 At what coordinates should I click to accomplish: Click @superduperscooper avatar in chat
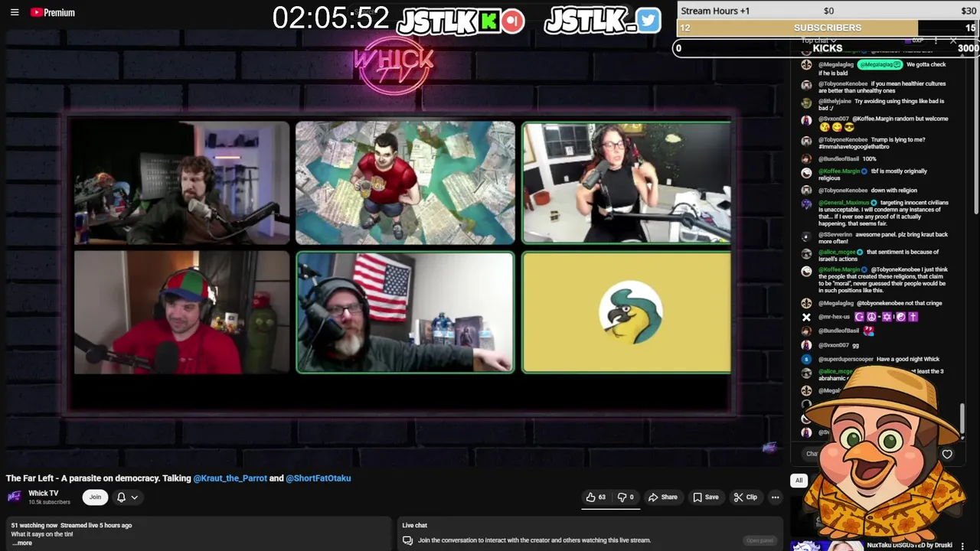coord(806,359)
